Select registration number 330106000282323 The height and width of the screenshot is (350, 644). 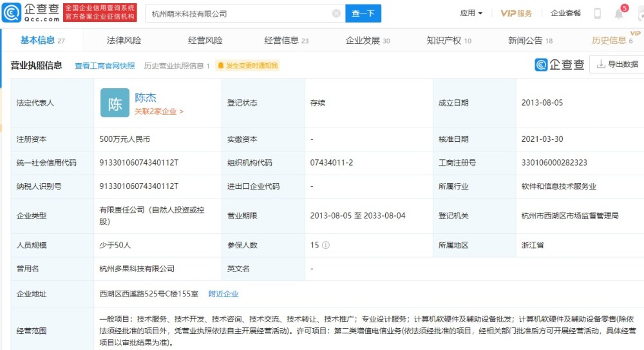[x=554, y=163]
